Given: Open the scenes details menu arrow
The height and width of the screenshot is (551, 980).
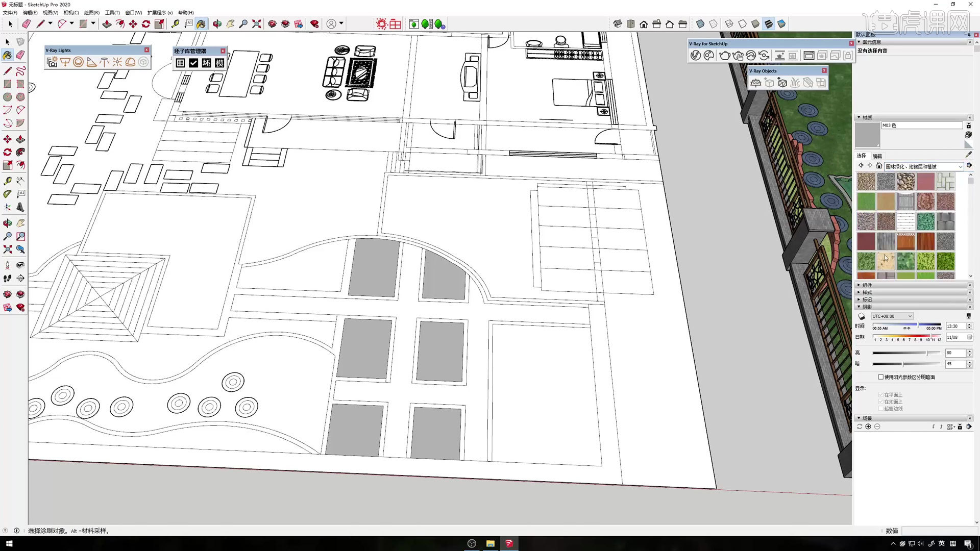Looking at the screenshot, I should tap(969, 427).
